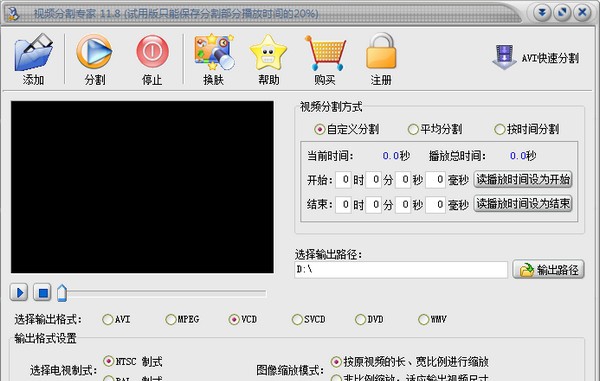Click the 结束 hours input field
This screenshot has height=381, width=600.
[x=343, y=205]
